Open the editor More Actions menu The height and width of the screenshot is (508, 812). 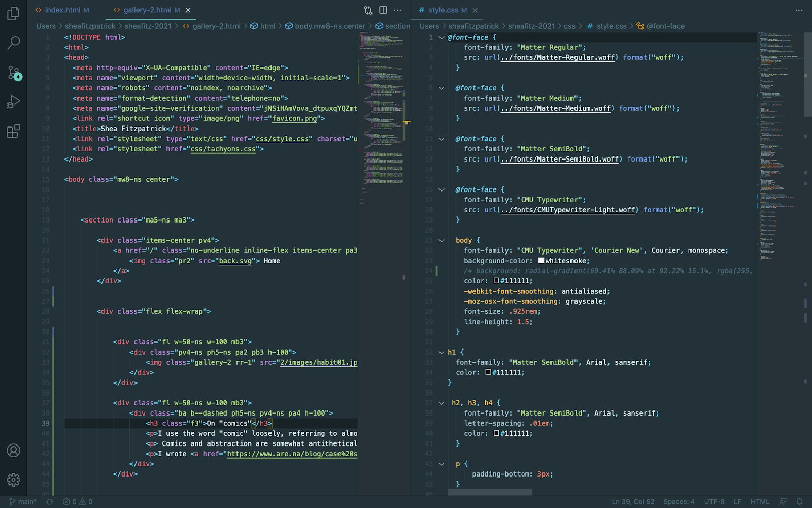pyautogui.click(x=397, y=10)
